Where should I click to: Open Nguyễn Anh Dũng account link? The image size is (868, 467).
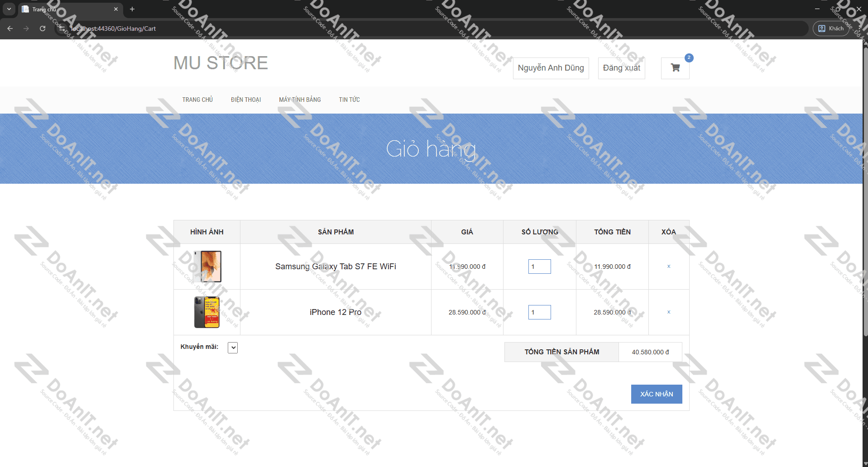coord(551,68)
